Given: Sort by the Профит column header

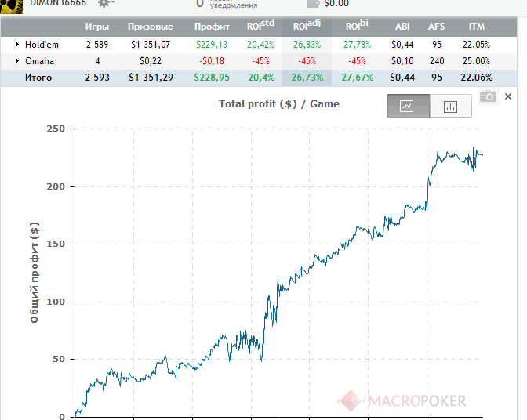Looking at the screenshot, I should (x=212, y=27).
